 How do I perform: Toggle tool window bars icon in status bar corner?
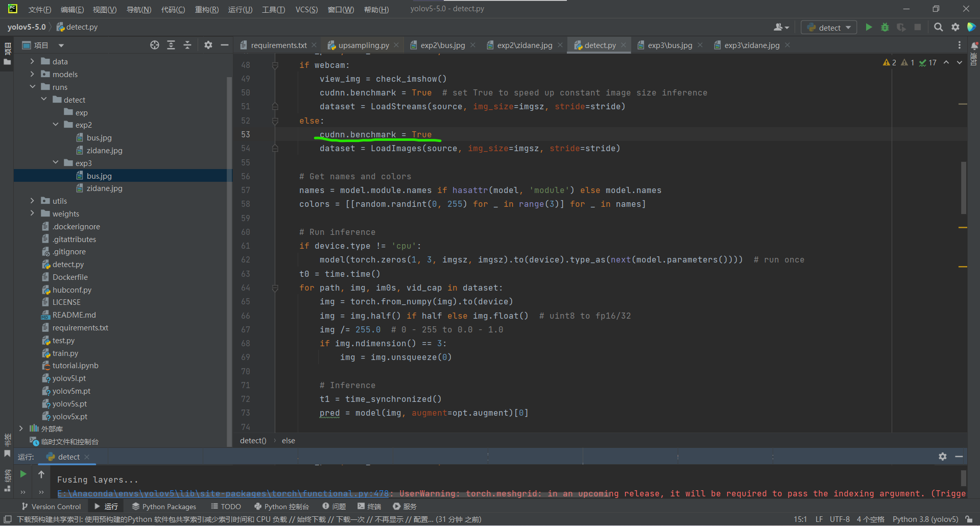[x=8, y=519]
